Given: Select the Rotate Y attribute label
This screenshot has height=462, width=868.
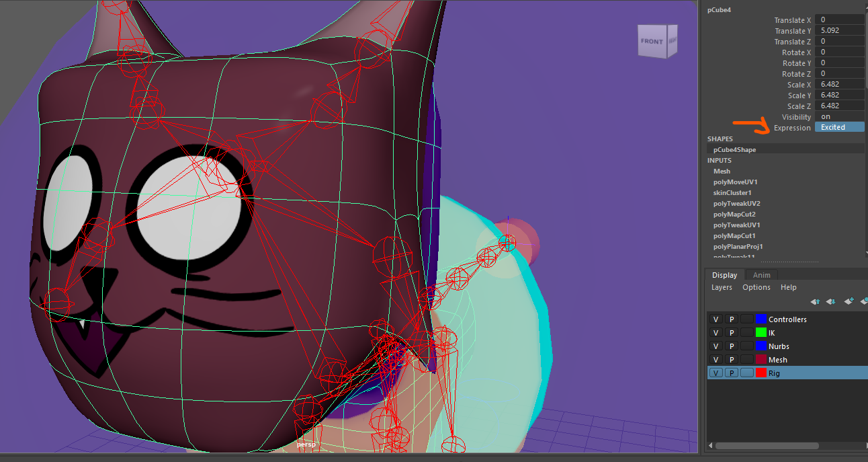Looking at the screenshot, I should pos(796,63).
